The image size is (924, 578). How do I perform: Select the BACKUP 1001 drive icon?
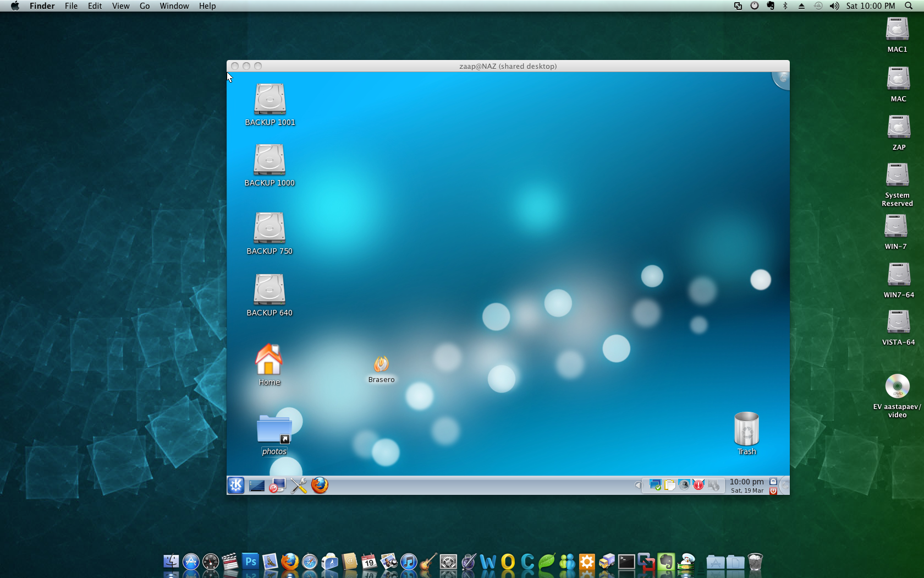[x=270, y=105]
